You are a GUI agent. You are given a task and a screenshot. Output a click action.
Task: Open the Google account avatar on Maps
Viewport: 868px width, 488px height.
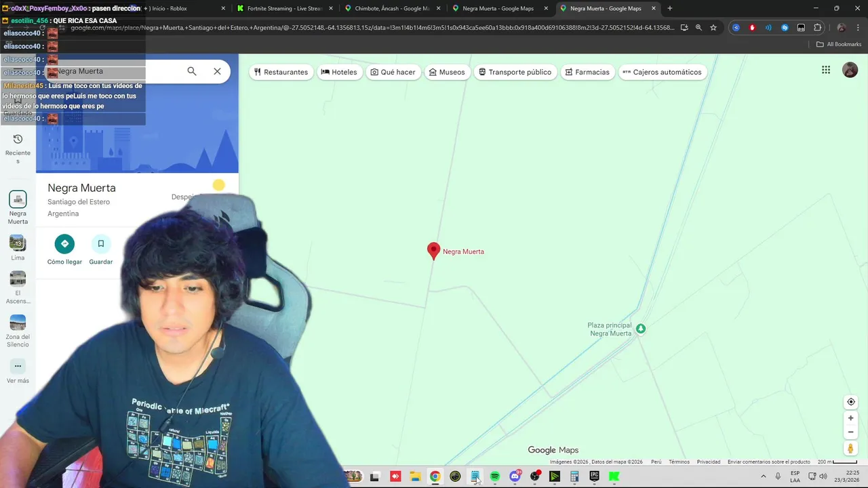point(850,70)
